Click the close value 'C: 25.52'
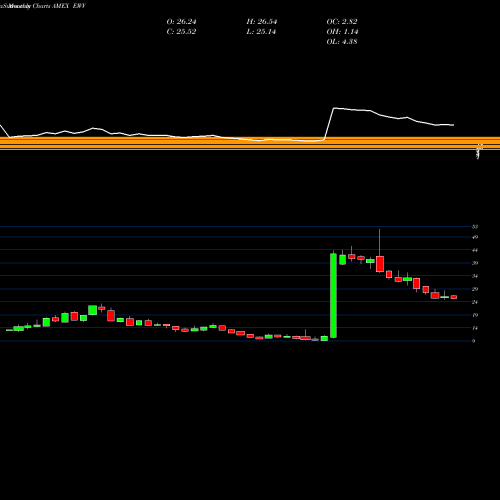The image size is (500, 500). (x=181, y=32)
